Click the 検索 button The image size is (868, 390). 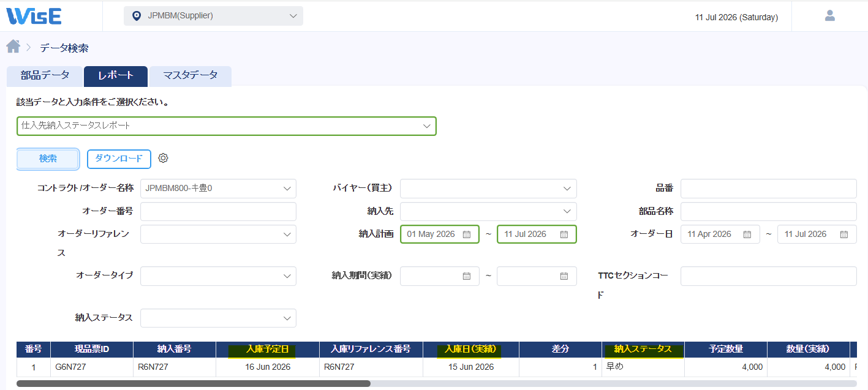[48, 159]
